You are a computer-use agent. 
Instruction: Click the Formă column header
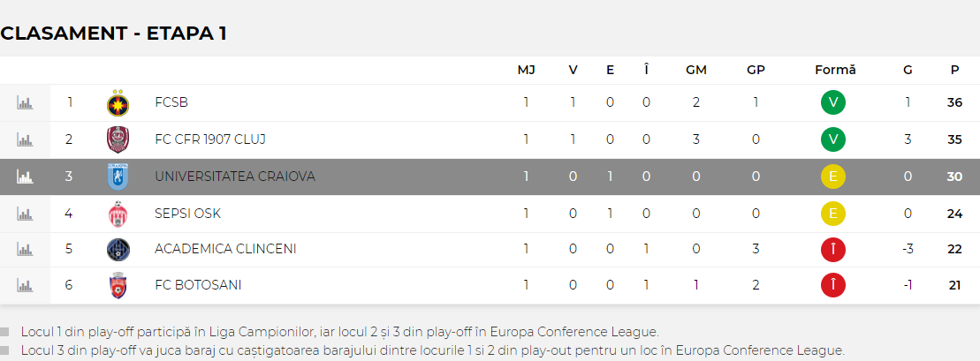pyautogui.click(x=835, y=71)
